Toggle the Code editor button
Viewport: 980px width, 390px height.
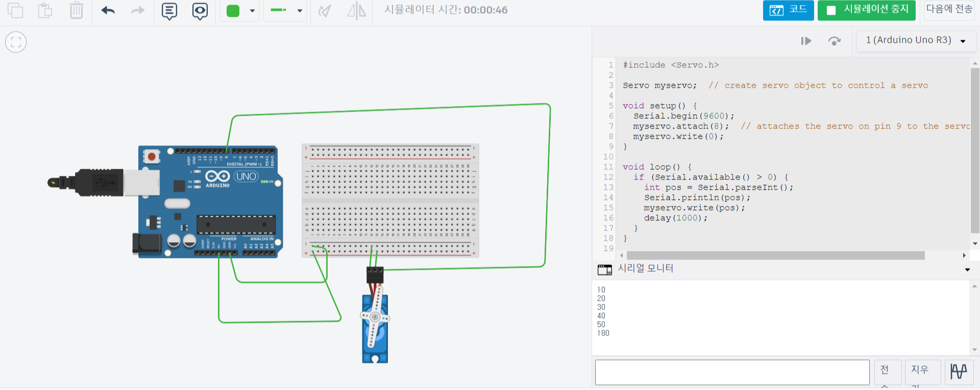pyautogui.click(x=788, y=10)
